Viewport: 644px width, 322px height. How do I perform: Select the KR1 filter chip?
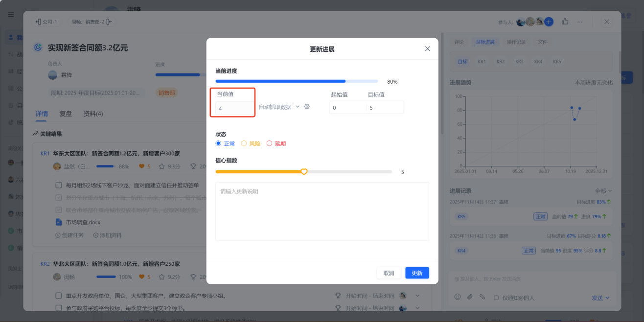click(482, 62)
